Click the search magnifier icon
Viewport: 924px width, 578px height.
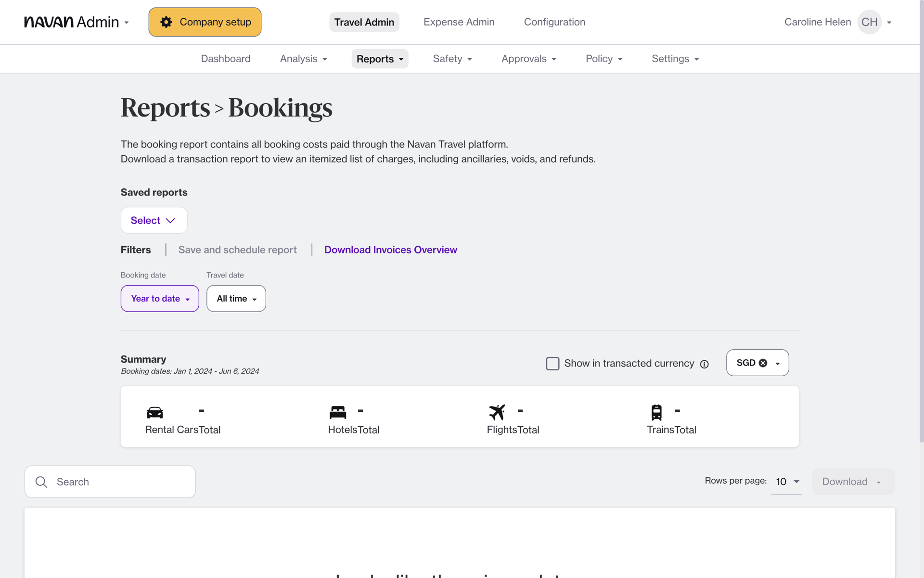(x=41, y=482)
